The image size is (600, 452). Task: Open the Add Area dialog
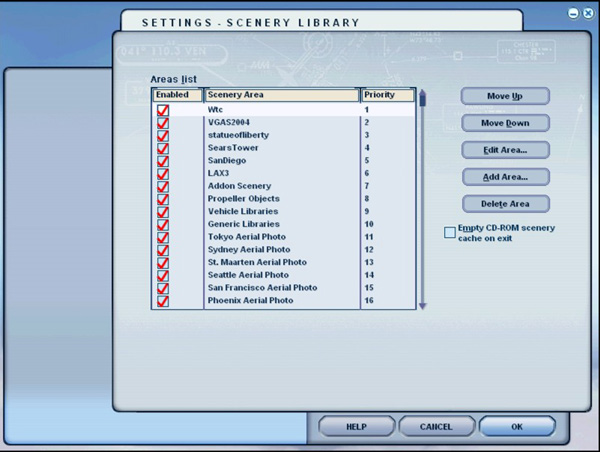pyautogui.click(x=505, y=177)
